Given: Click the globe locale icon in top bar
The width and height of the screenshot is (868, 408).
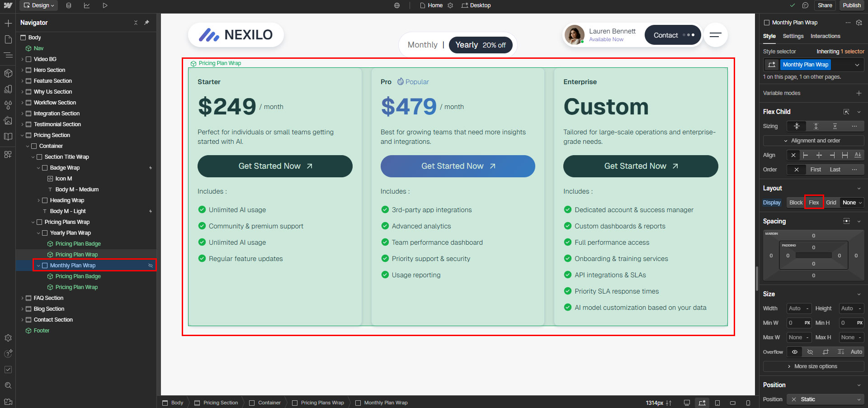Looking at the screenshot, I should click(397, 5).
